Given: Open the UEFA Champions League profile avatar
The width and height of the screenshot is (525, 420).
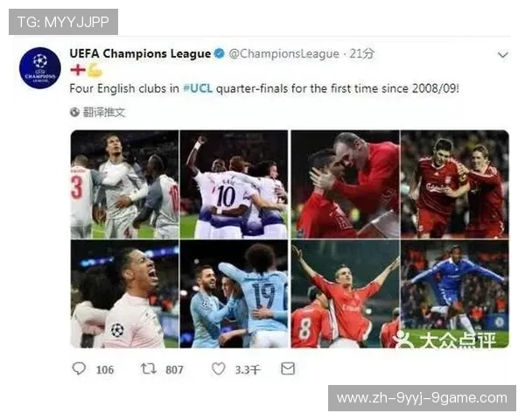Looking at the screenshot, I should coord(40,68).
